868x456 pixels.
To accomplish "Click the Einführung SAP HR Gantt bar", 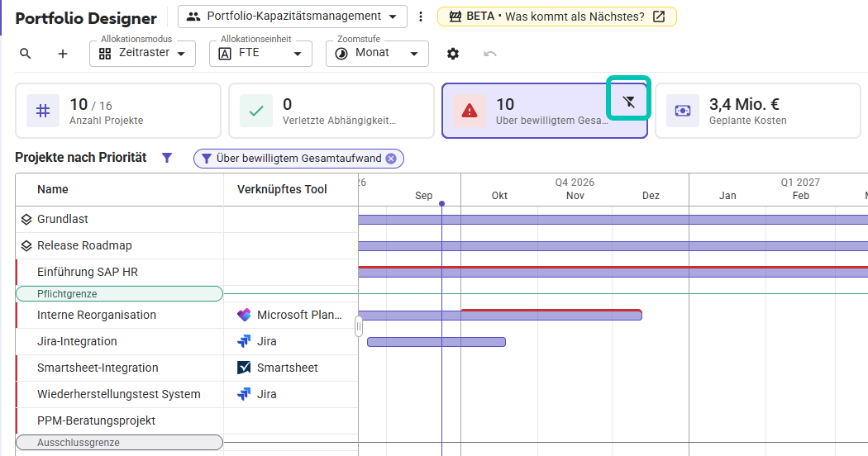I will [613, 272].
